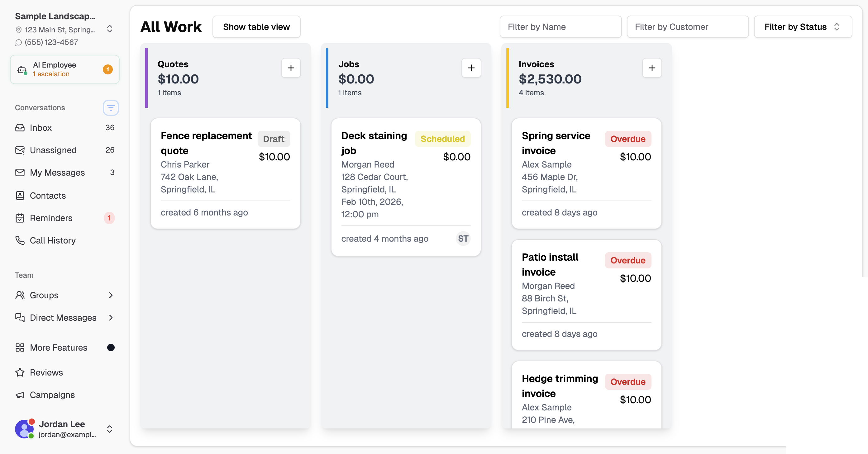The height and width of the screenshot is (454, 868).
Task: Click the Invoices total $2,530.00
Action: [550, 79]
